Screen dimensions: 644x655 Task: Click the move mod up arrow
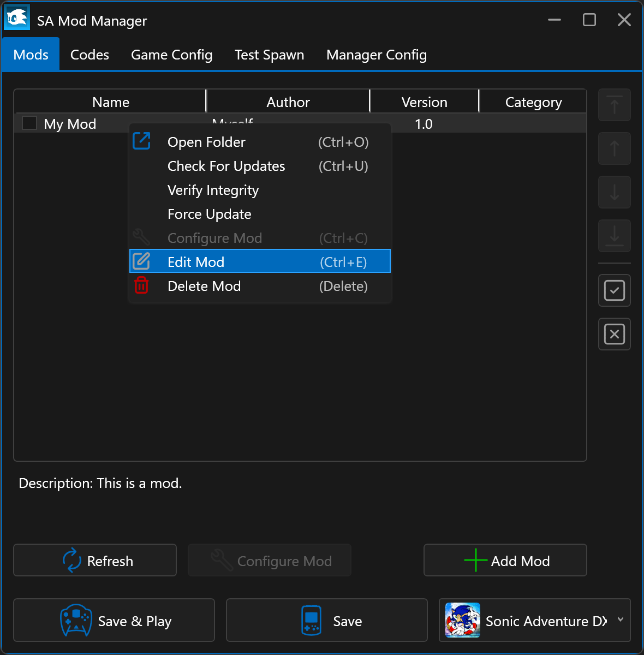(614, 148)
